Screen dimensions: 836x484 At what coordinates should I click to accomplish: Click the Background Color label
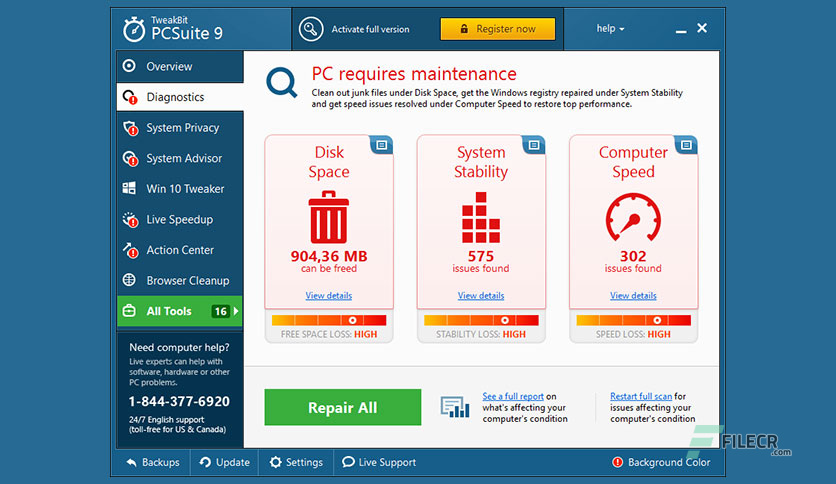(669, 462)
